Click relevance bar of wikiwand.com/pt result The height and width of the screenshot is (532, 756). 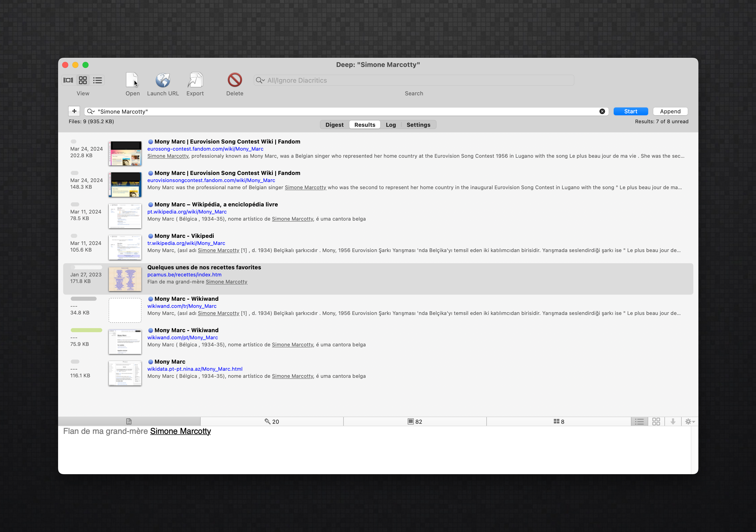pyautogui.click(x=86, y=330)
